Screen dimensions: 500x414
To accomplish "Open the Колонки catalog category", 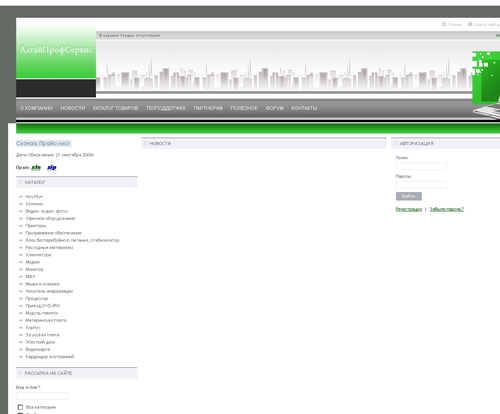I will point(34,204).
